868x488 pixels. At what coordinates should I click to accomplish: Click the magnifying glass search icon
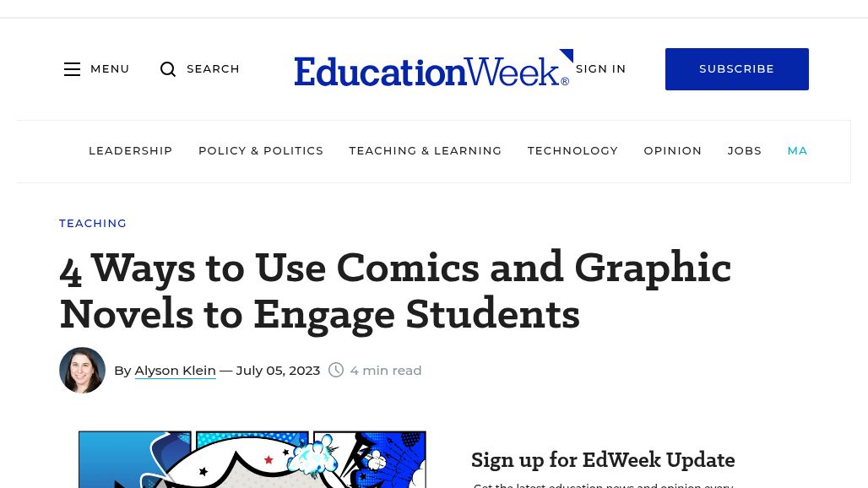pos(168,69)
